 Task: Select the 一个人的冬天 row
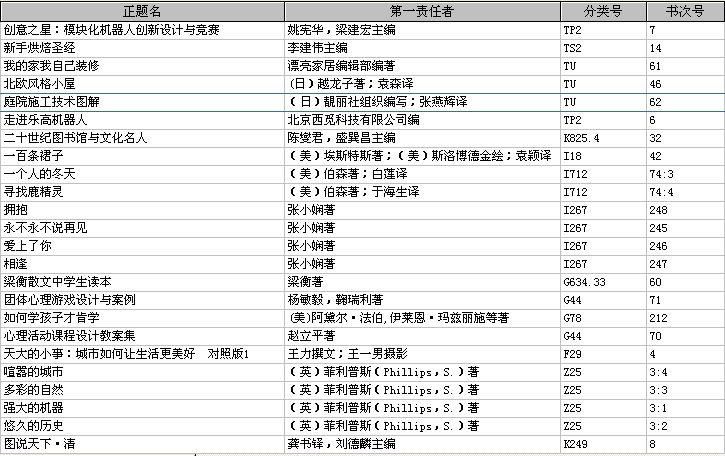tap(362, 174)
